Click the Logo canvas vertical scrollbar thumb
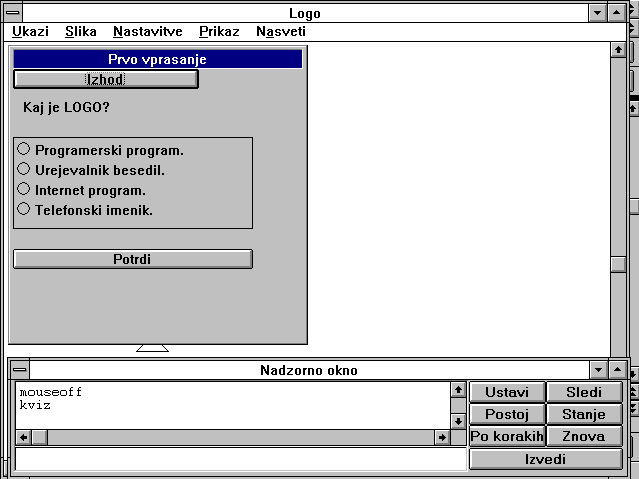Screen dimensions: 639x479 pyautogui.click(x=618, y=264)
